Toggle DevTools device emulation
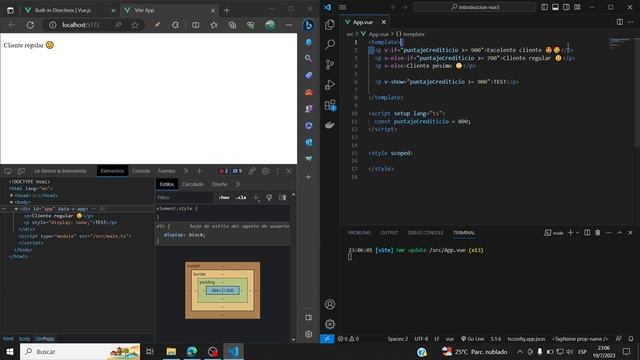The image size is (640, 360). tap(21, 171)
